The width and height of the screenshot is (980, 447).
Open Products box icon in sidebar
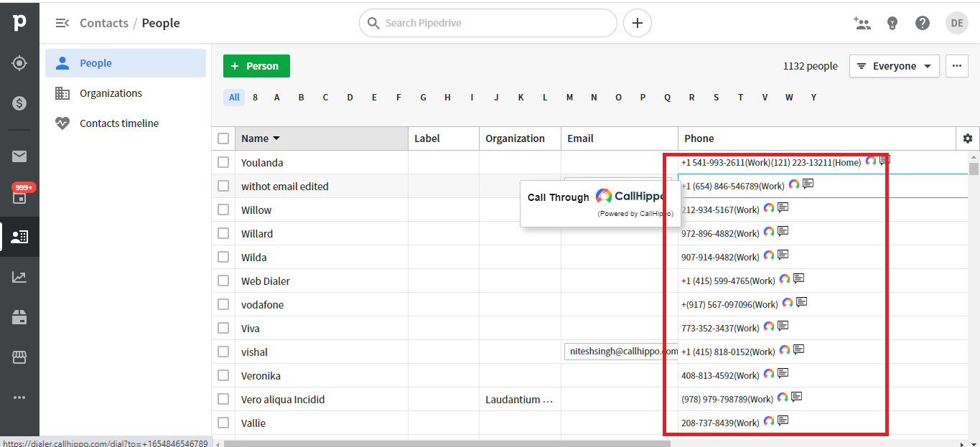point(19,317)
